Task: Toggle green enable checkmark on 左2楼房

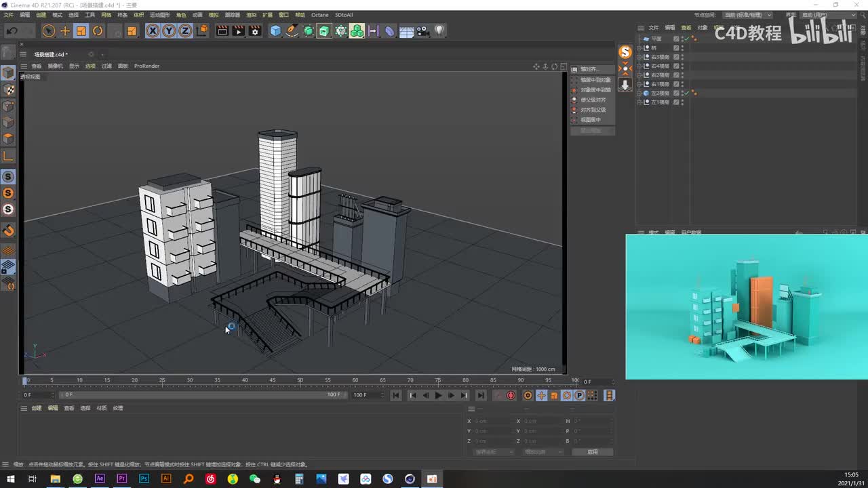Action: coord(687,93)
